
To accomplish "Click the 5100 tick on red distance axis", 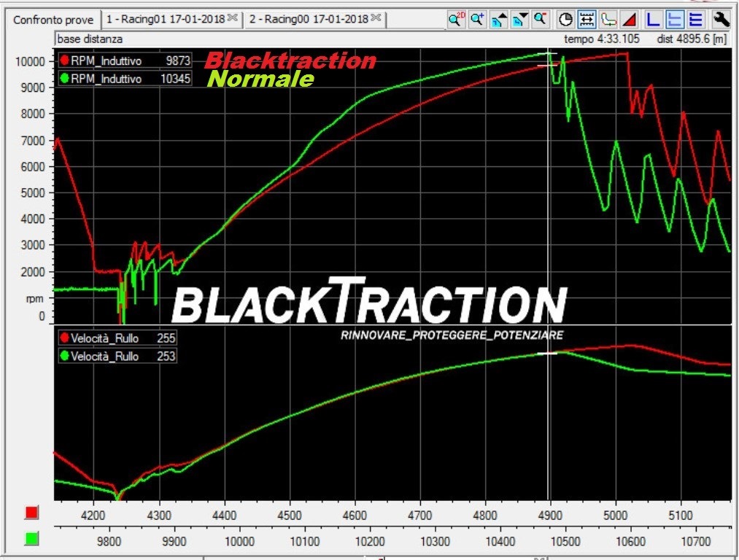I will click(x=681, y=516).
